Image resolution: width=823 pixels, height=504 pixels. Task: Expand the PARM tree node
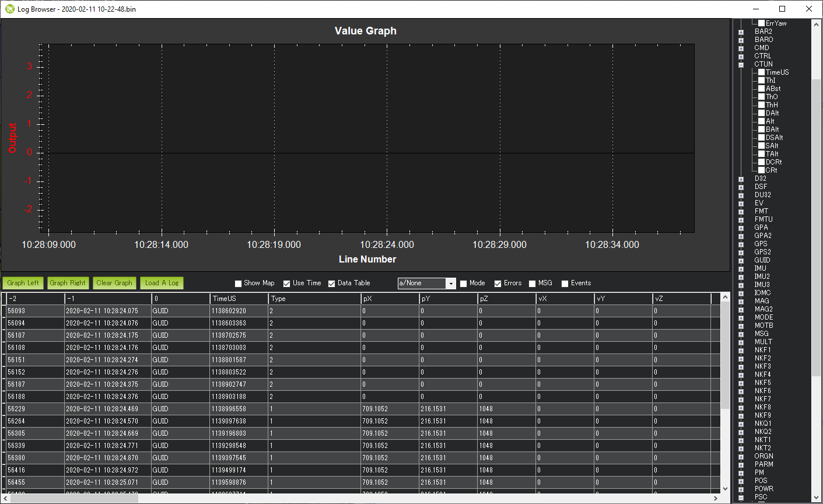740,464
